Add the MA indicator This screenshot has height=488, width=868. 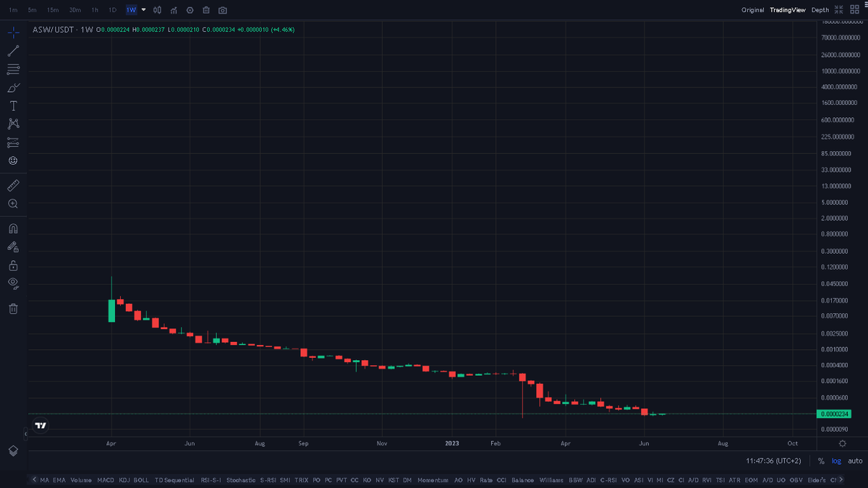(45, 480)
